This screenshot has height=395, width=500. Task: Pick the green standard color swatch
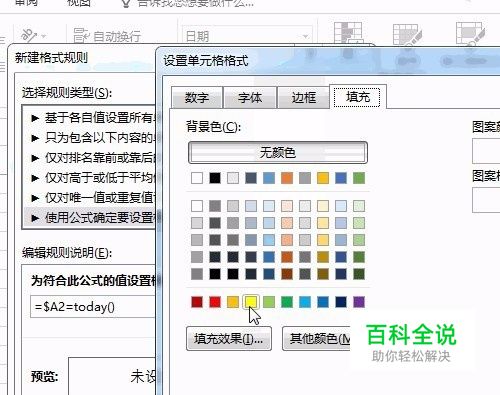point(287,302)
